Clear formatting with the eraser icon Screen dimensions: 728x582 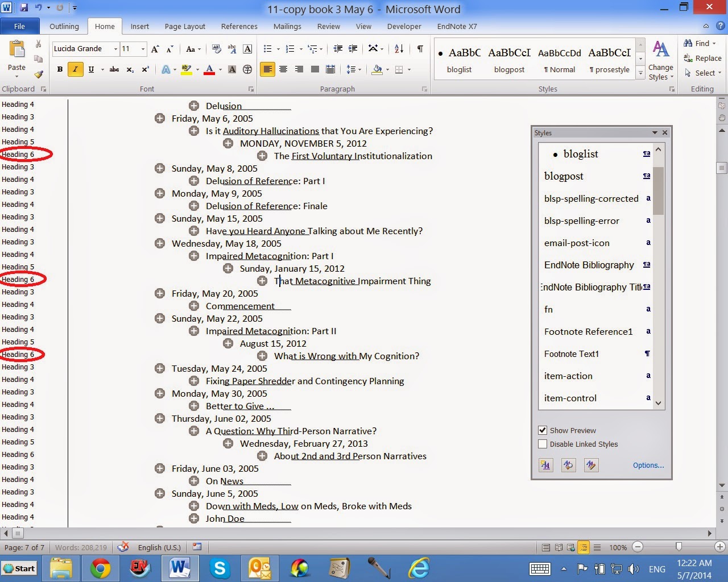coord(216,49)
